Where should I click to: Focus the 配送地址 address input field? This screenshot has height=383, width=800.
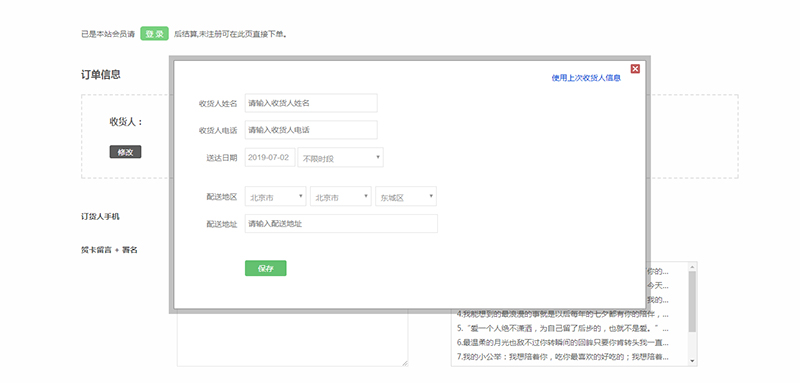(x=341, y=223)
